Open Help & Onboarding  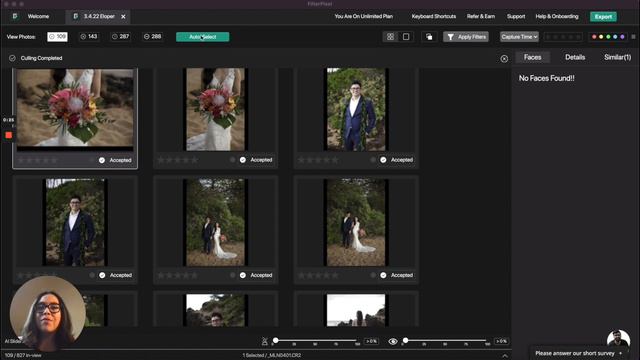tap(557, 16)
